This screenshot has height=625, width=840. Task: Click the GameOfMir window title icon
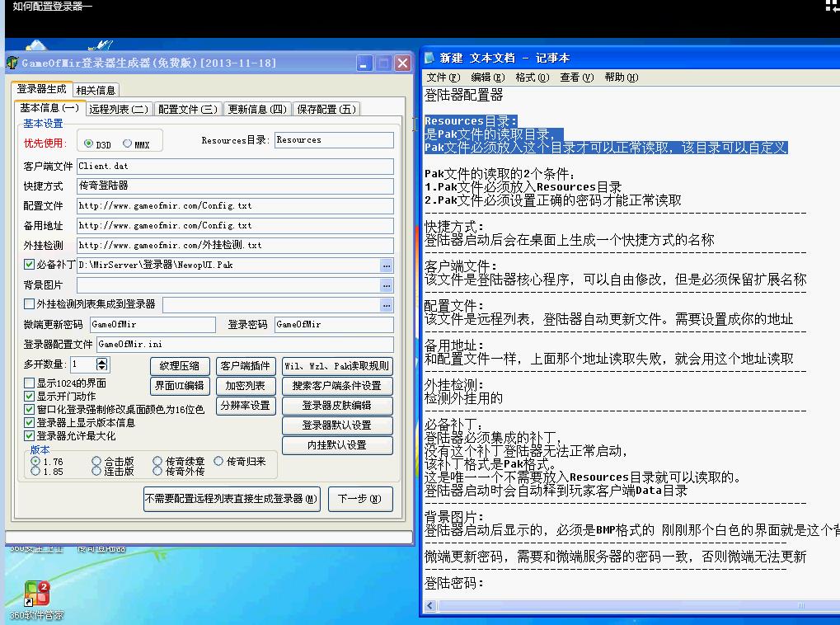coord(12,63)
